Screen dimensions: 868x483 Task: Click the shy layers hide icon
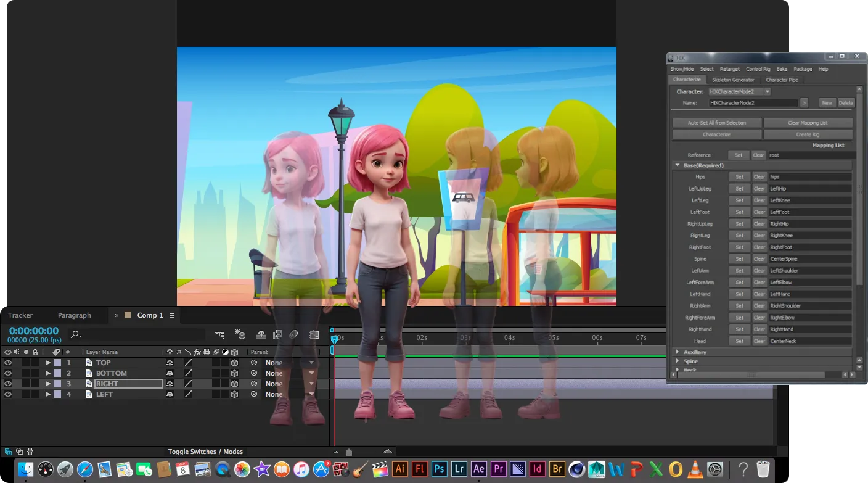coord(261,334)
